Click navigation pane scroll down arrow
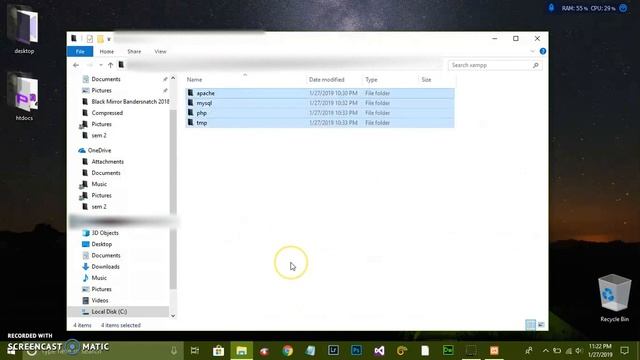Screen dimensions: 640x360 [x=173, y=316]
